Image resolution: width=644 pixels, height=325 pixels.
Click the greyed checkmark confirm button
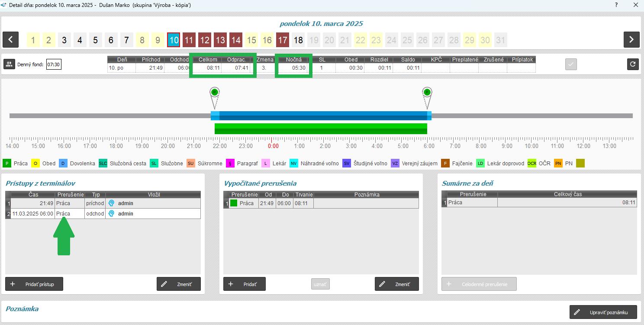pyautogui.click(x=571, y=64)
